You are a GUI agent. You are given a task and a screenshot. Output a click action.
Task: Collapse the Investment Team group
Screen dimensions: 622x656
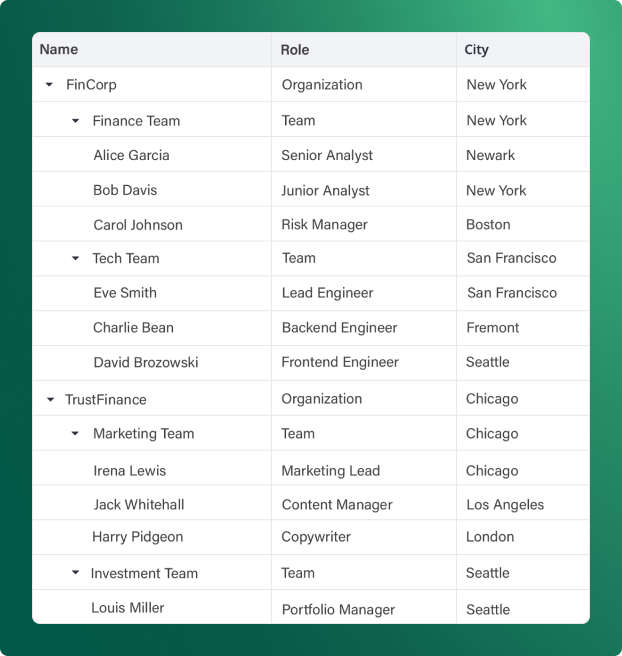coord(75,572)
